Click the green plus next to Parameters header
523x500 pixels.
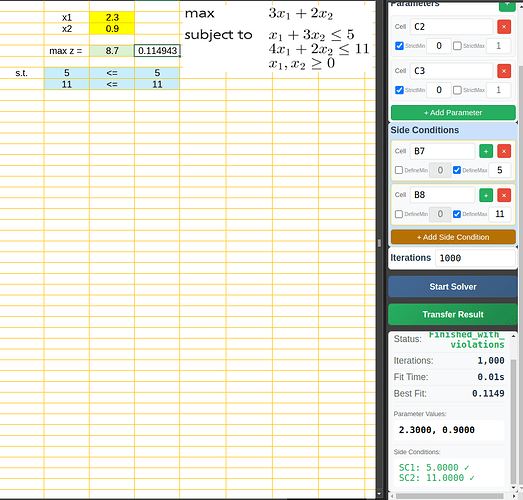pyautogui.click(x=507, y=5)
